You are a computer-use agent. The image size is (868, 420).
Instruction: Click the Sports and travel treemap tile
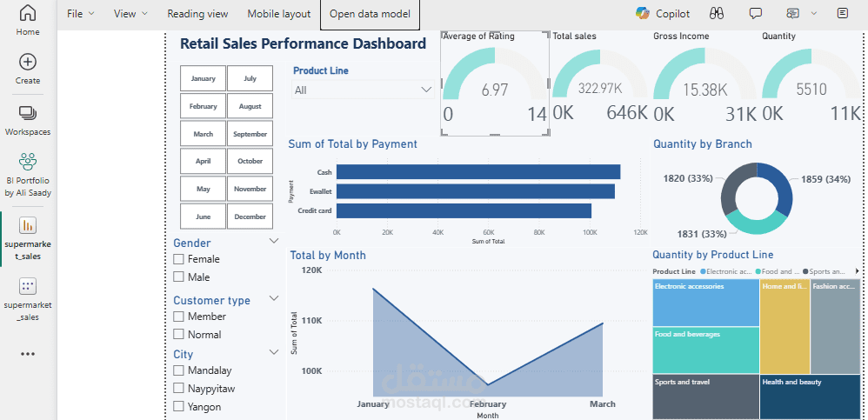click(706, 397)
